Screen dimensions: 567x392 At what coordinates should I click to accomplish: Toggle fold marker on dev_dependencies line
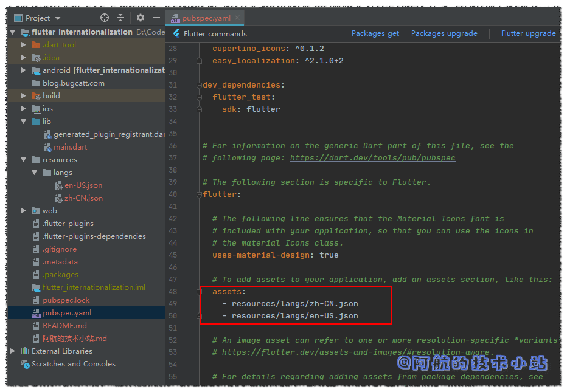coord(199,85)
